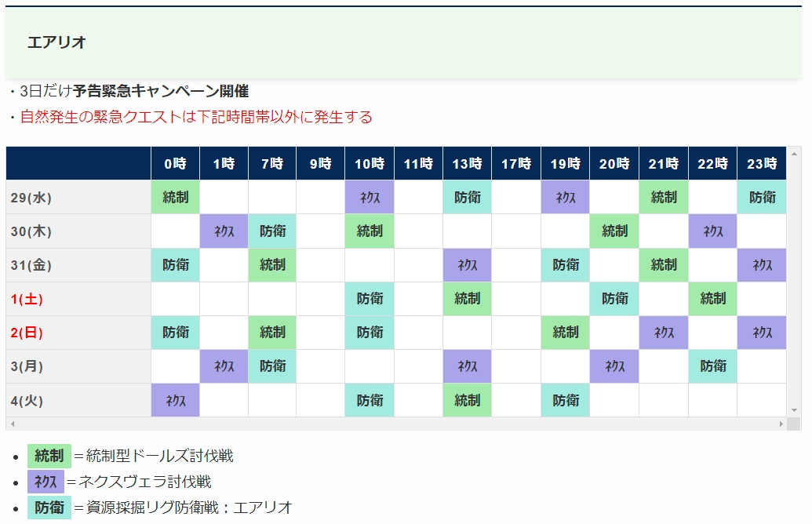
Task: Click the horizontal scrollbar left arrow
Action: point(13,424)
